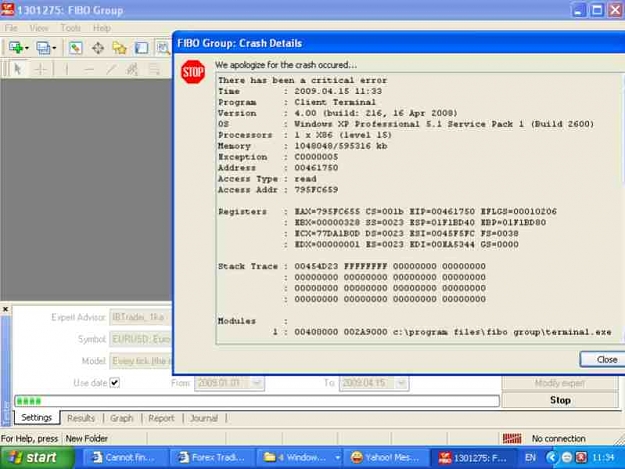Viewport: 625px width, 469px height.
Task: Click the 'Exception : C0000005' line
Action: (x=278, y=157)
